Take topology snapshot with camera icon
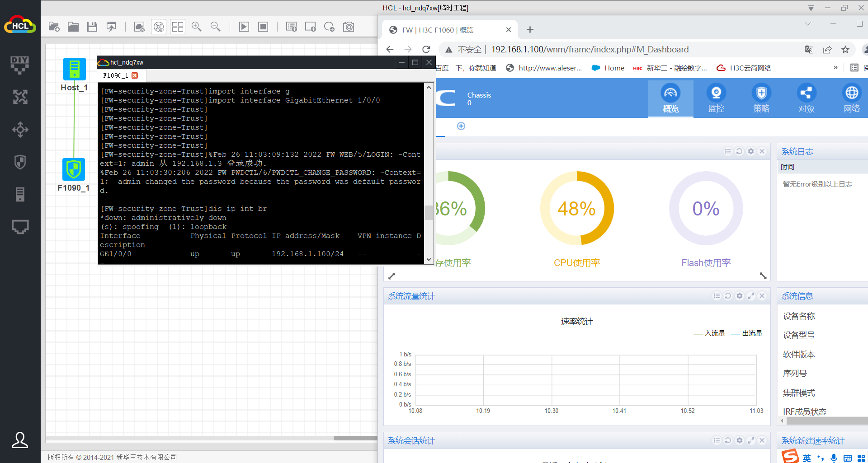Image resolution: width=868 pixels, height=463 pixels. [349, 27]
